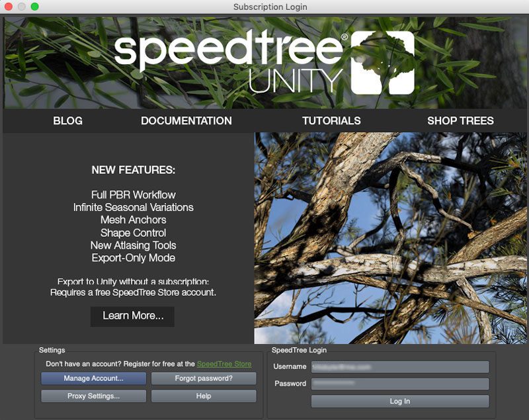The width and height of the screenshot is (529, 420).
Task: Open Manage Account...
Action: point(93,378)
